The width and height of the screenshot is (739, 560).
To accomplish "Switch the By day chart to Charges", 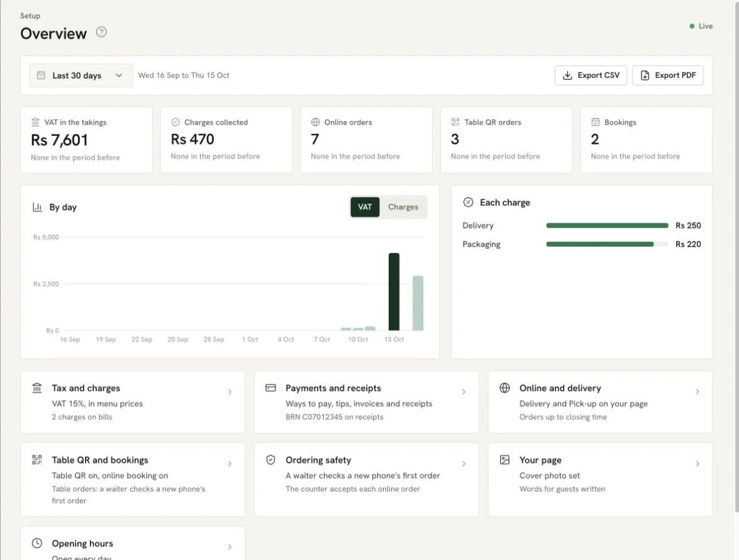I will 403,207.
